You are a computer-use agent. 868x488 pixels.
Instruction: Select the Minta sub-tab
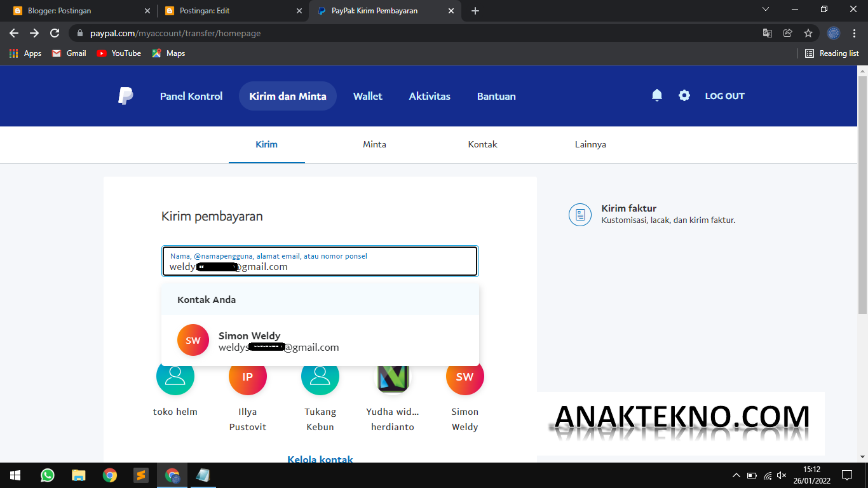pyautogui.click(x=375, y=144)
